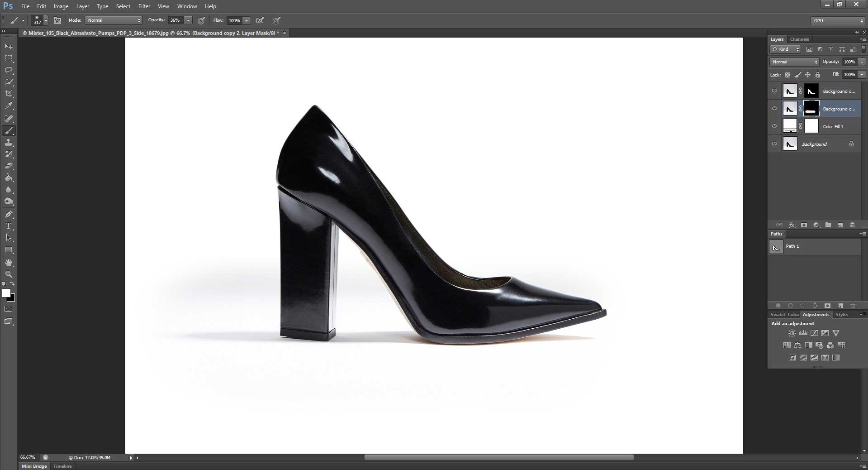868x470 pixels.
Task: Select the Crop tool
Action: 8,94
